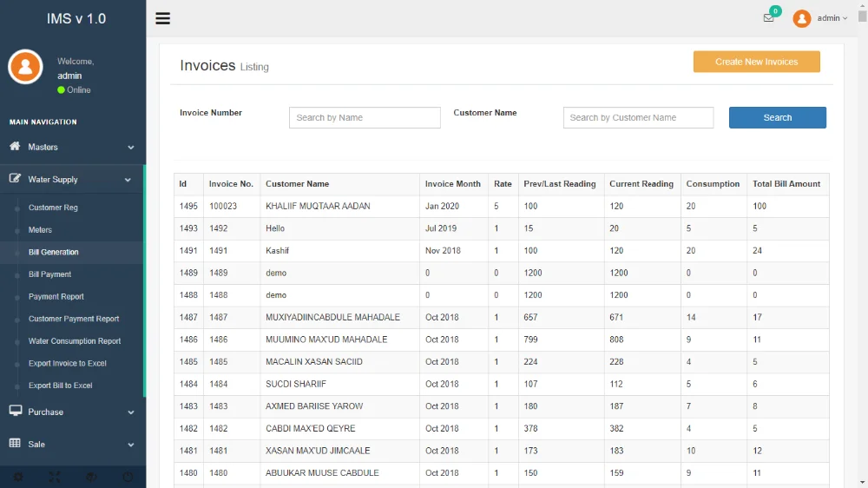
Task: Click the Purchase monitor icon
Action: pyautogui.click(x=15, y=412)
